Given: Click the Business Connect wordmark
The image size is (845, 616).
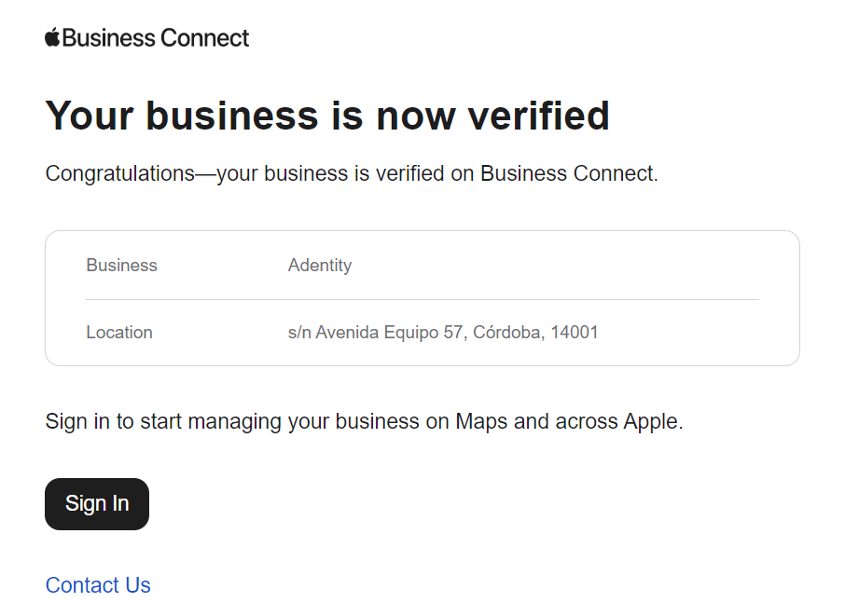Looking at the screenshot, I should 156,38.
